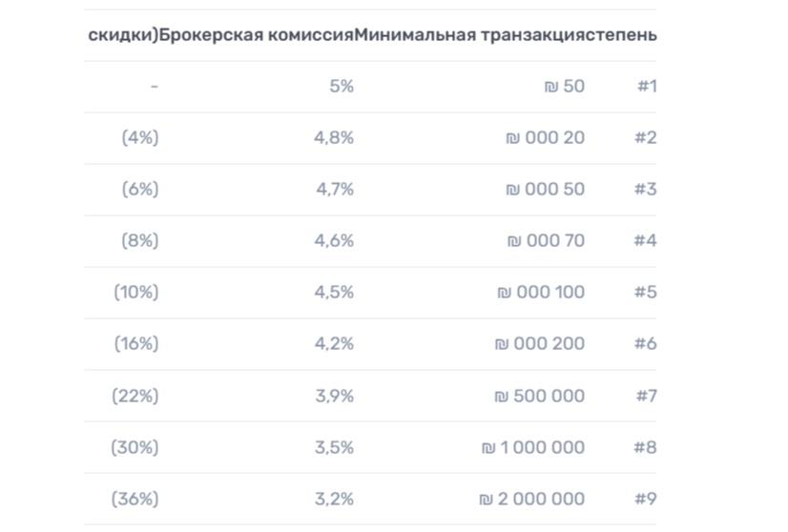This screenshot has height=532, width=788.
Task: Click the (8%) discount value
Action: [x=140, y=241]
